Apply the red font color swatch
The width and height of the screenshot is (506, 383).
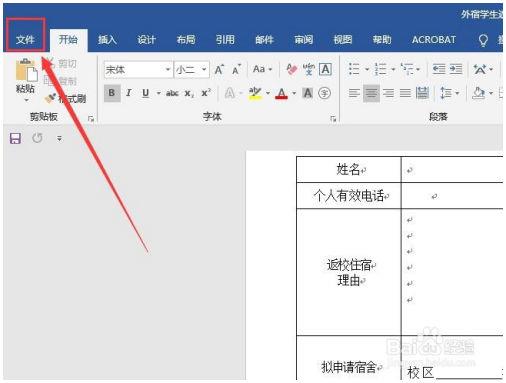click(x=282, y=93)
